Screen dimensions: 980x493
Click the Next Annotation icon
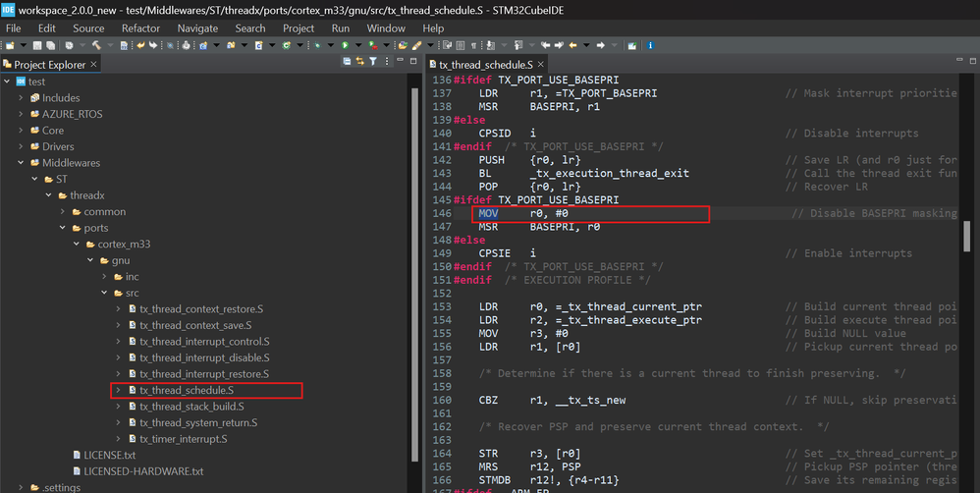490,45
